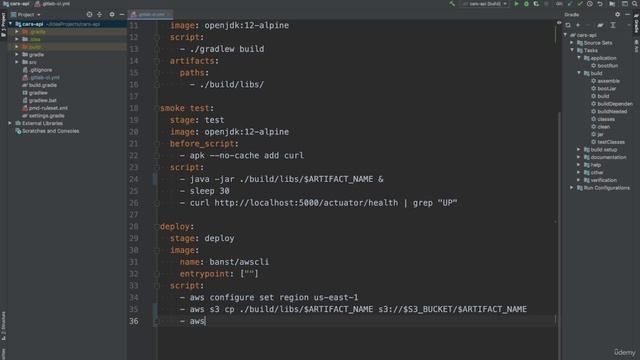640x360 pixels.
Task: Fold the deploy block at line 28
Action: tap(157, 227)
